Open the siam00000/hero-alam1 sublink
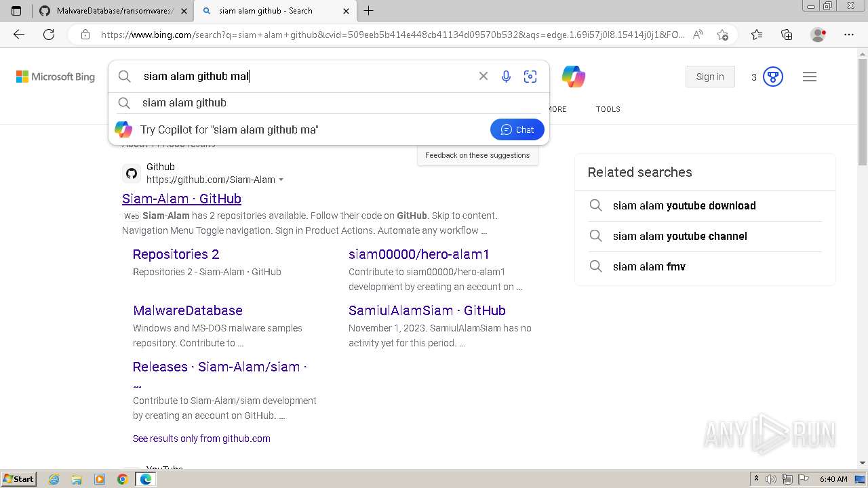Viewport: 868px width, 488px height. tap(419, 254)
